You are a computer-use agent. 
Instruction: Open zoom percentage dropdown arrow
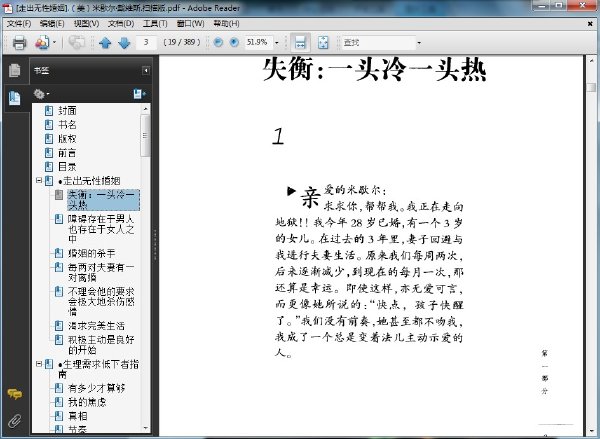(277, 42)
